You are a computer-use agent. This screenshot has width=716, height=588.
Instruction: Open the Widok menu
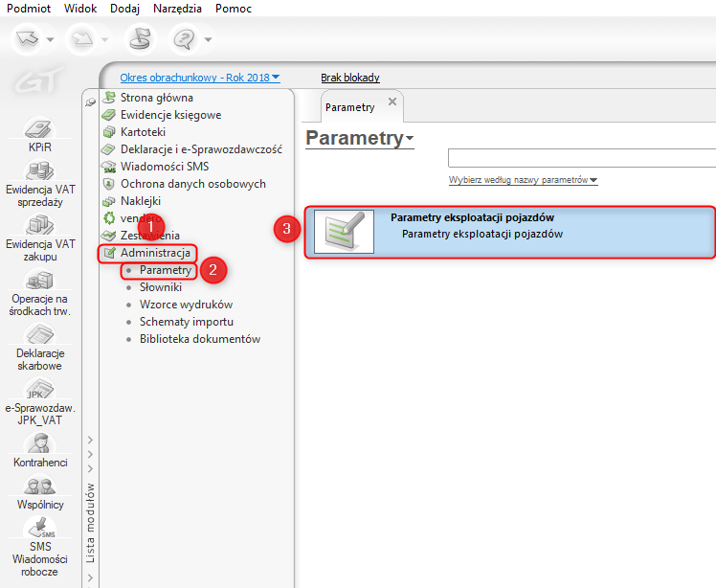pos(80,9)
